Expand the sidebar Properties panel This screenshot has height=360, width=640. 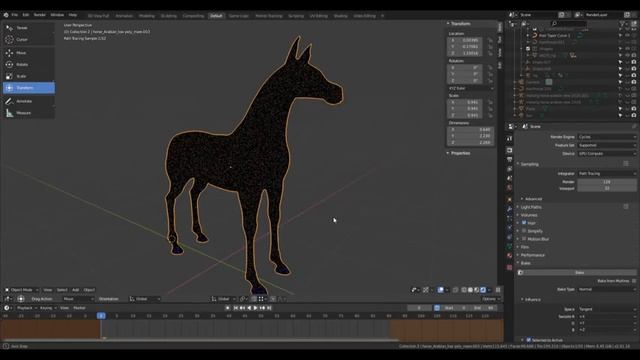click(460, 153)
